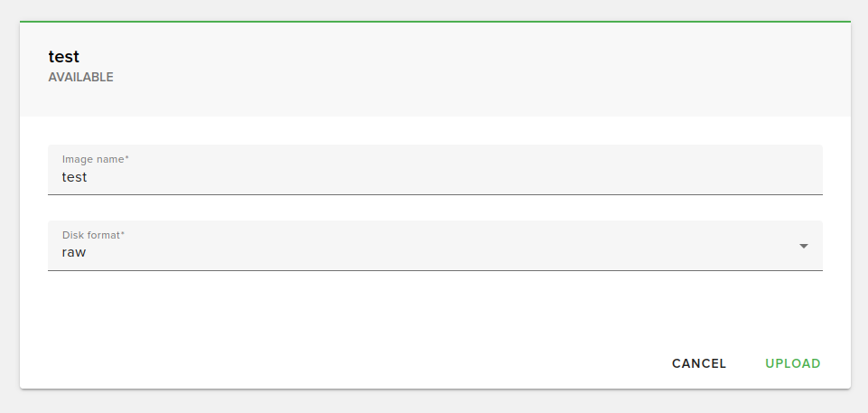Image resolution: width=868 pixels, height=413 pixels.
Task: Click the underline beneath Image name field
Action: [434, 194]
